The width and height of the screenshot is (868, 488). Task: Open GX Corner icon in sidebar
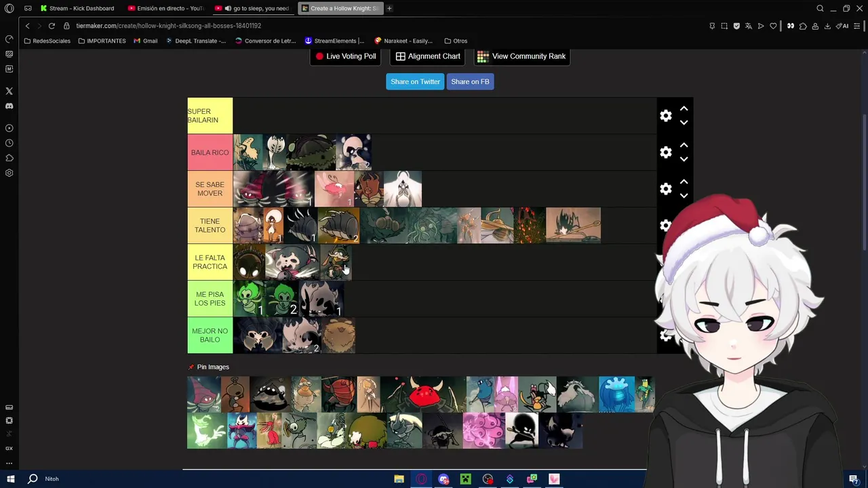click(x=9, y=448)
